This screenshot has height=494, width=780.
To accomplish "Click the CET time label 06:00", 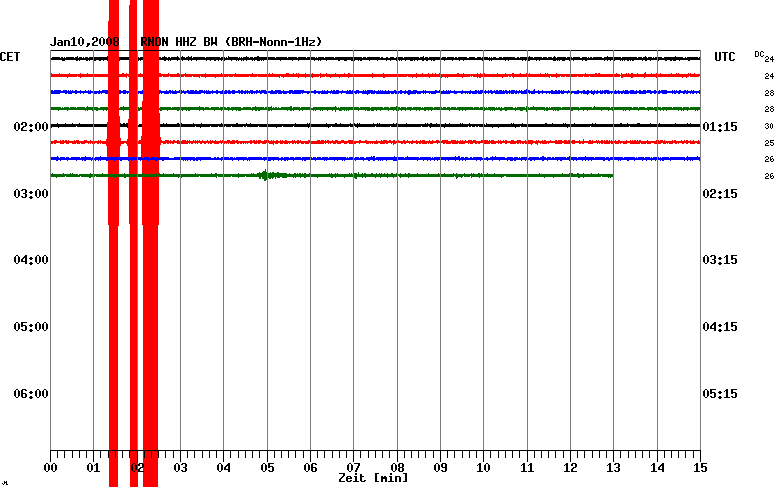I will click(31, 394).
